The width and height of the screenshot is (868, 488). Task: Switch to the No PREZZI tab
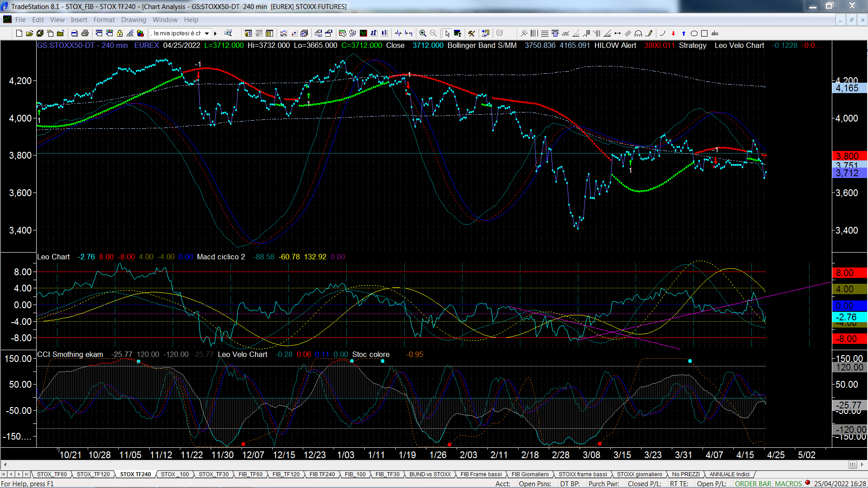coord(686,474)
